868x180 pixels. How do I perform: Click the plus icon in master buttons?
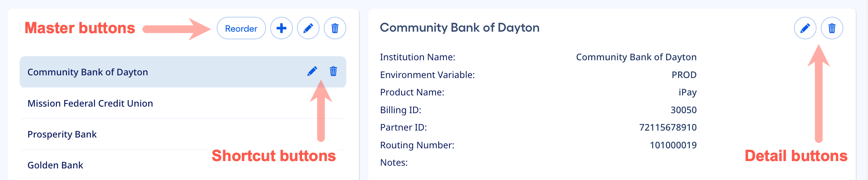(x=281, y=28)
